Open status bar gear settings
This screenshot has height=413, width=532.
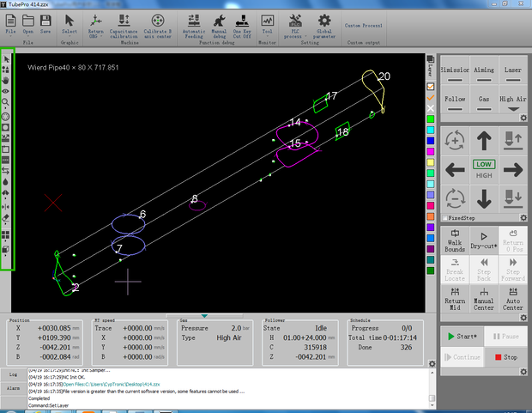[x=432, y=364]
